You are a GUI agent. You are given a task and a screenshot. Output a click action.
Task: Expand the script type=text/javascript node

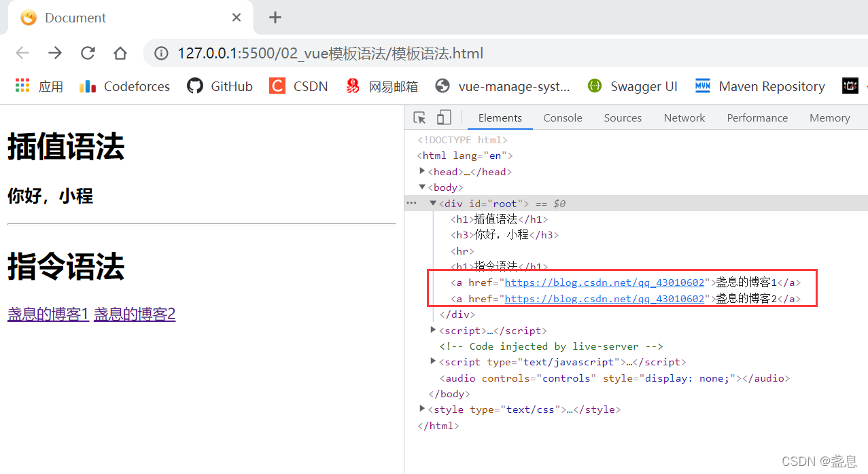tap(433, 362)
